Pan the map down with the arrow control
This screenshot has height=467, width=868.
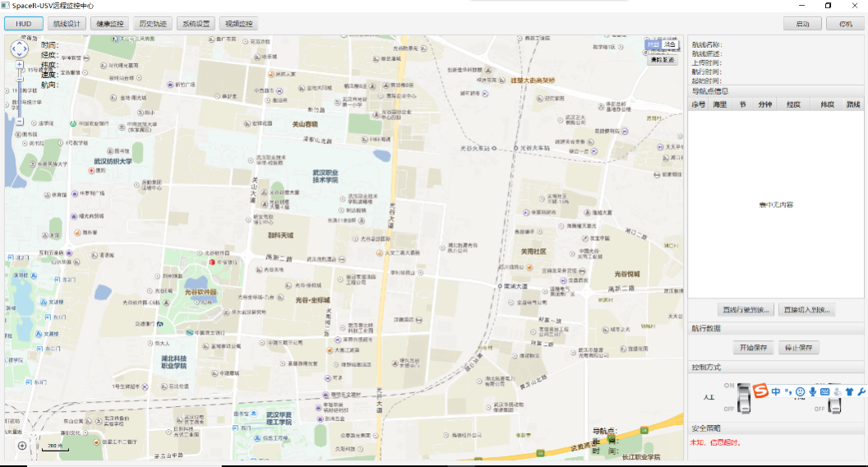click(20, 55)
